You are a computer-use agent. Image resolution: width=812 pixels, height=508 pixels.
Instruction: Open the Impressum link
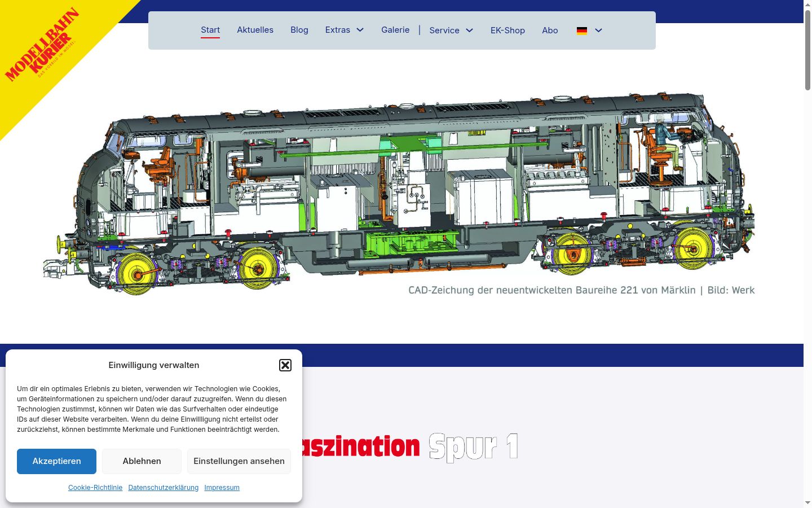click(x=222, y=488)
